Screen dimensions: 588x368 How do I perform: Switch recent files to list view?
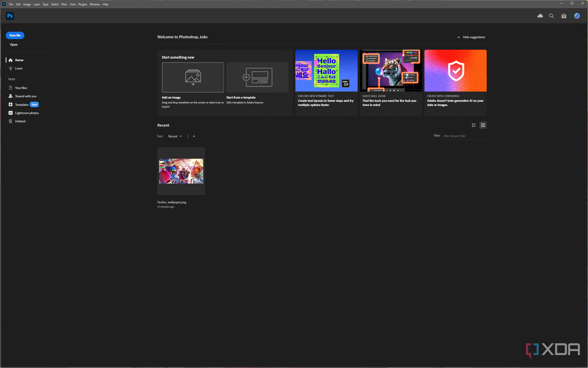pyautogui.click(x=474, y=125)
